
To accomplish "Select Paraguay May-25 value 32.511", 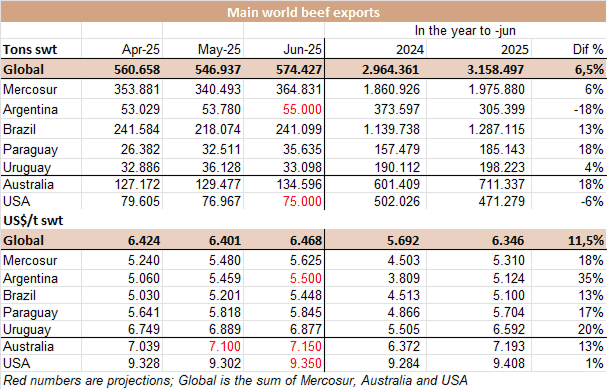I will click(x=221, y=149).
